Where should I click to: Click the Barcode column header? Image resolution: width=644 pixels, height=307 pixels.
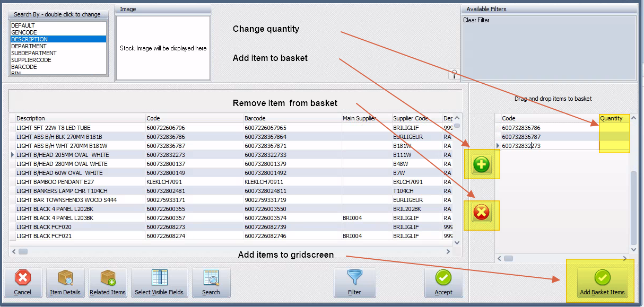tap(292, 118)
